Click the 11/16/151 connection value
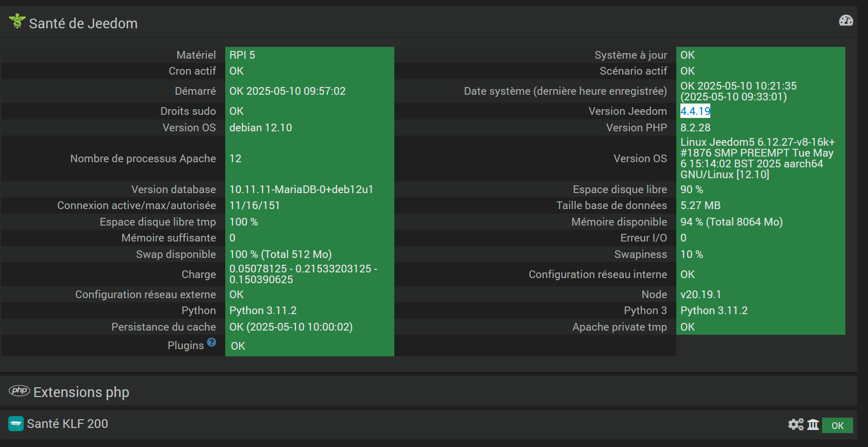The image size is (868, 447). click(255, 205)
